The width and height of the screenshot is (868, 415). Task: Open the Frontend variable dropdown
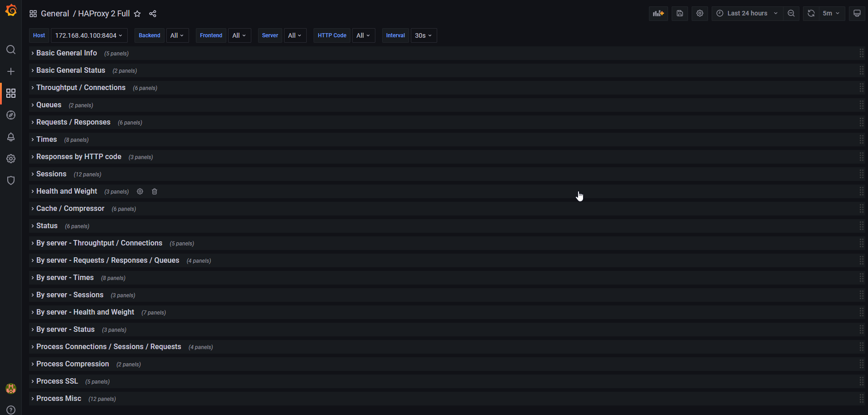tap(239, 35)
